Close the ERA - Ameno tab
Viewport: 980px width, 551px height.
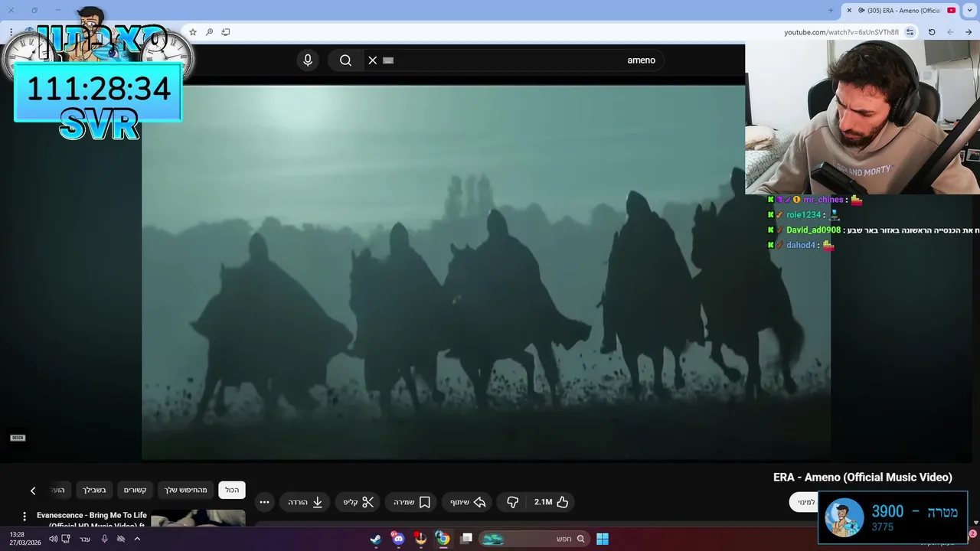click(849, 11)
